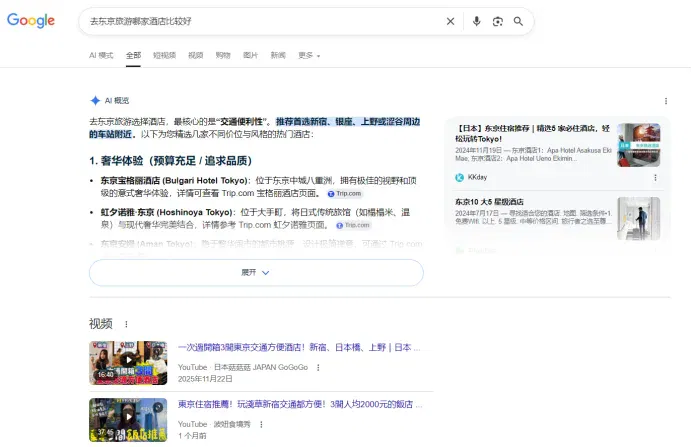The image size is (692, 447).
Task: Clear the search query with the X icon
Action: (x=450, y=21)
